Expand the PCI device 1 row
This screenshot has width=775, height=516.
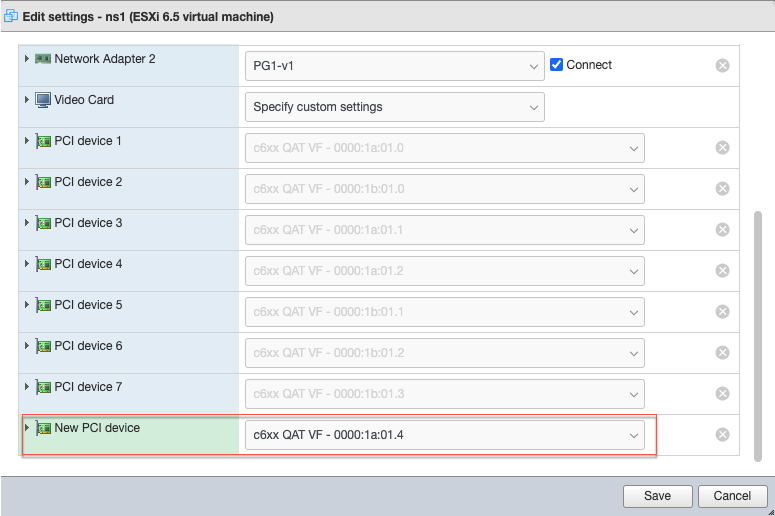pos(27,140)
